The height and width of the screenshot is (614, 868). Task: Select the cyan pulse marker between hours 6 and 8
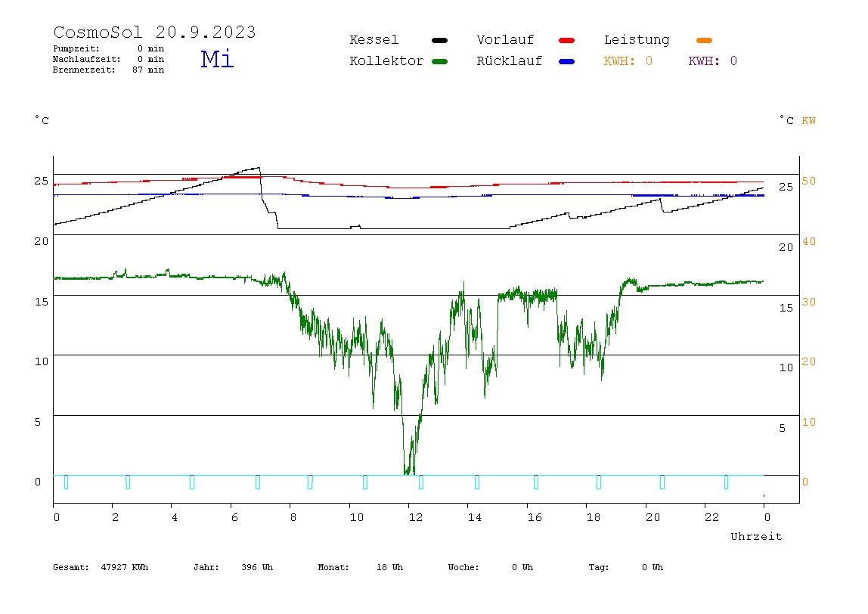pos(258,482)
